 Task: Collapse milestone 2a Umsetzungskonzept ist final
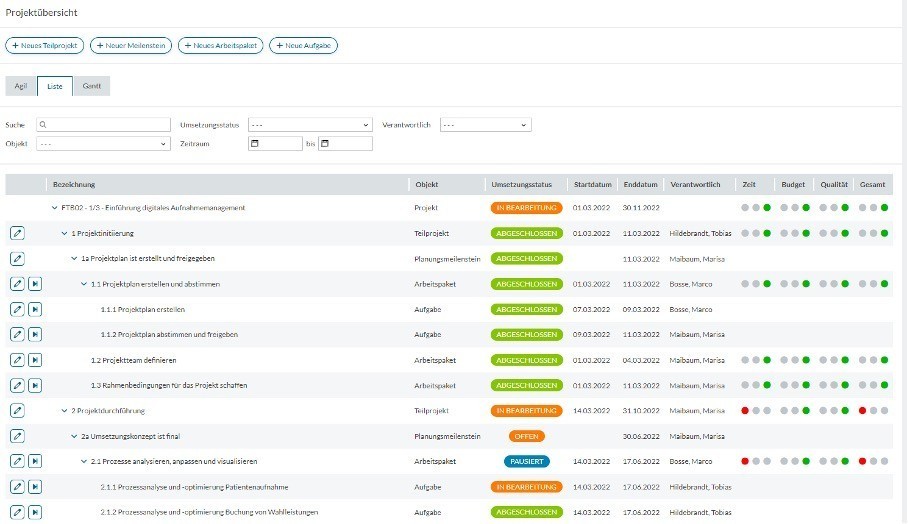[x=74, y=436]
